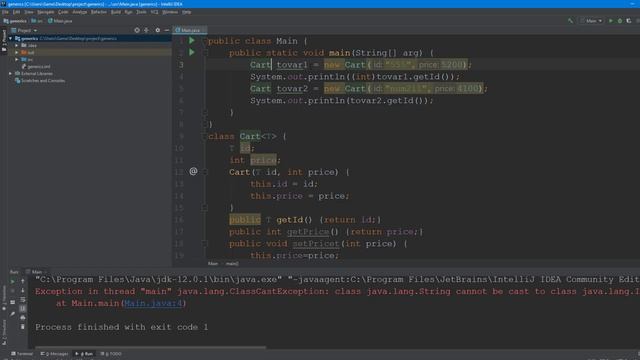Viewport: 640px width, 360px height.
Task: Switch to the Main.java editor tab
Action: coord(189,30)
